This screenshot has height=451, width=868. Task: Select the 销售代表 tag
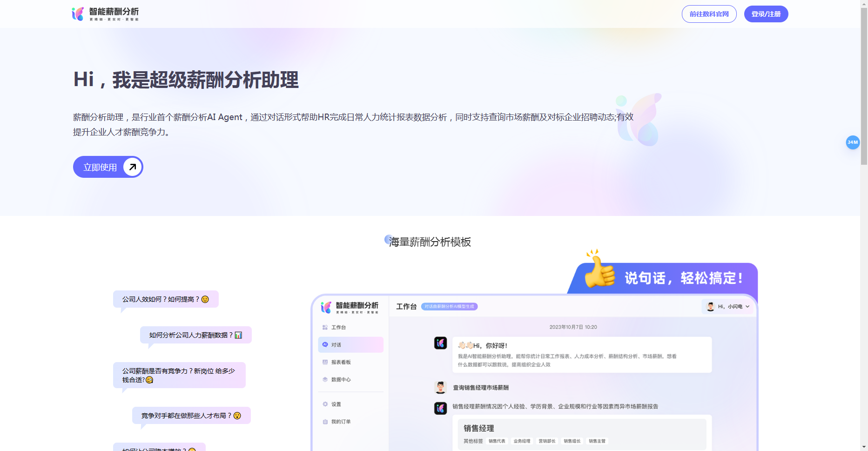coord(497,441)
